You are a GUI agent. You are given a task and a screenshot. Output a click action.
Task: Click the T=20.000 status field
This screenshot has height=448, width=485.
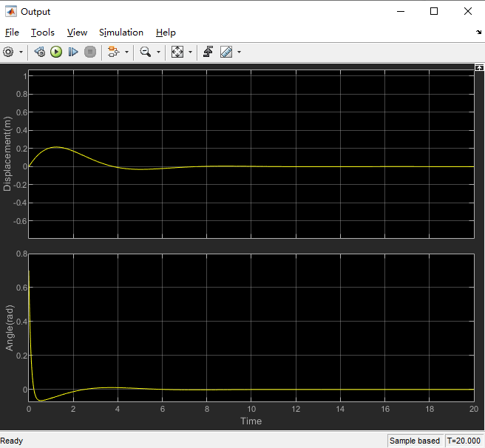point(464,441)
